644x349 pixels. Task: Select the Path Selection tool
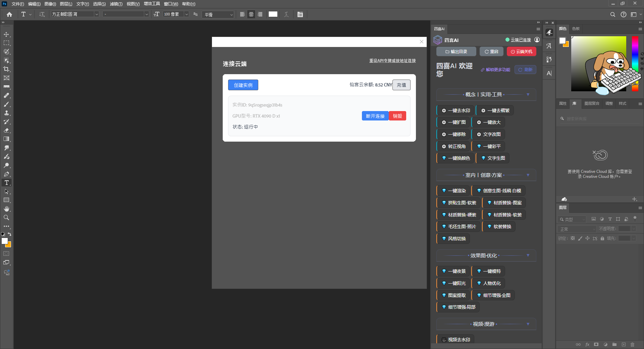tap(6, 191)
